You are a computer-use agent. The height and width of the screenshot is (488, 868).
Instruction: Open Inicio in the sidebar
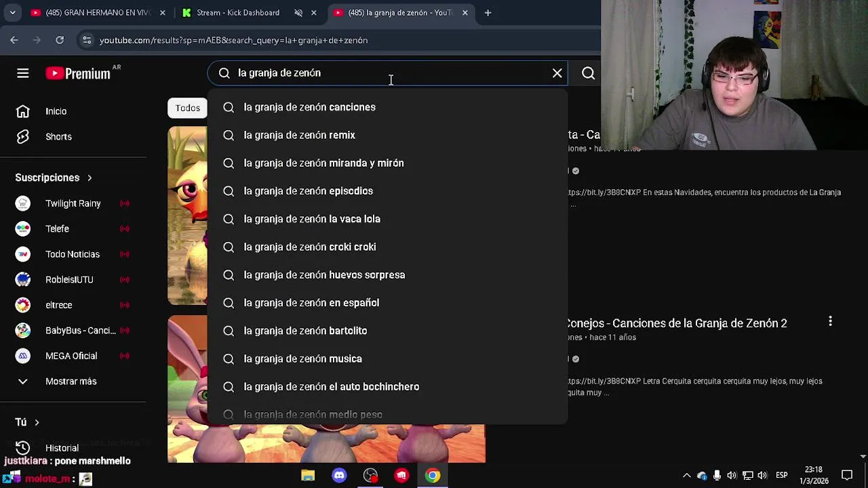[x=73, y=111]
